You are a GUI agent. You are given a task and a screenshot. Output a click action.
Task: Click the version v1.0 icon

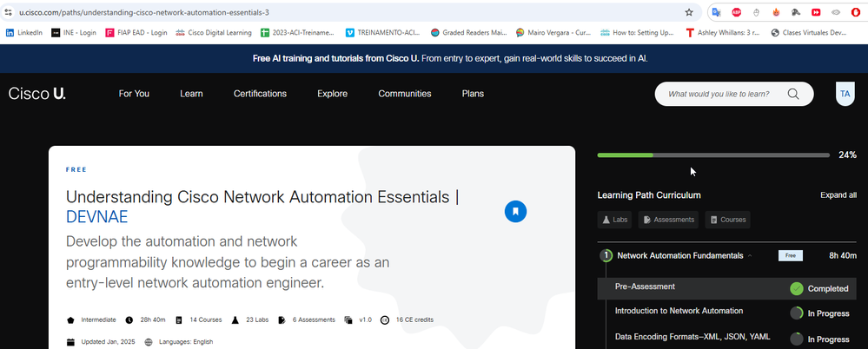click(348, 319)
